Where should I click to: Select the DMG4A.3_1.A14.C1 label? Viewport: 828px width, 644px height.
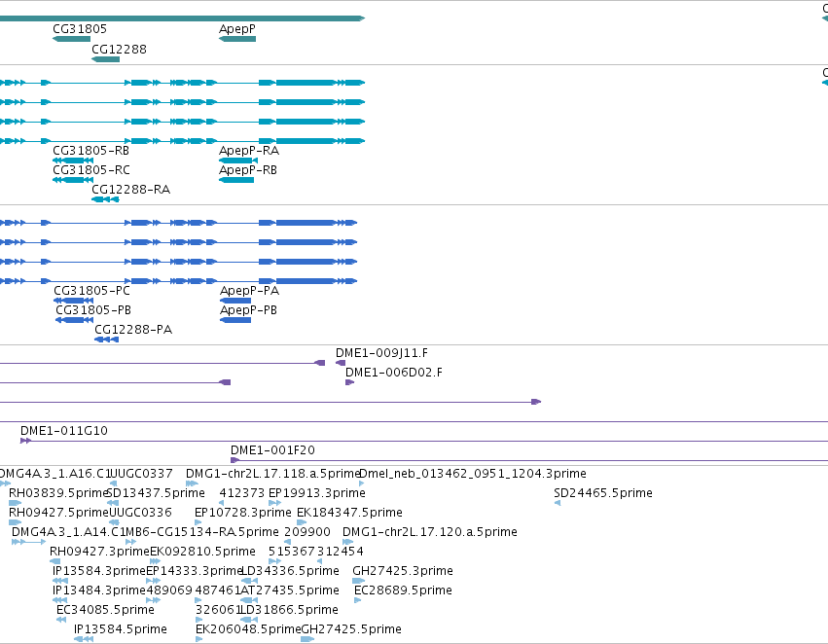[x=68, y=532]
